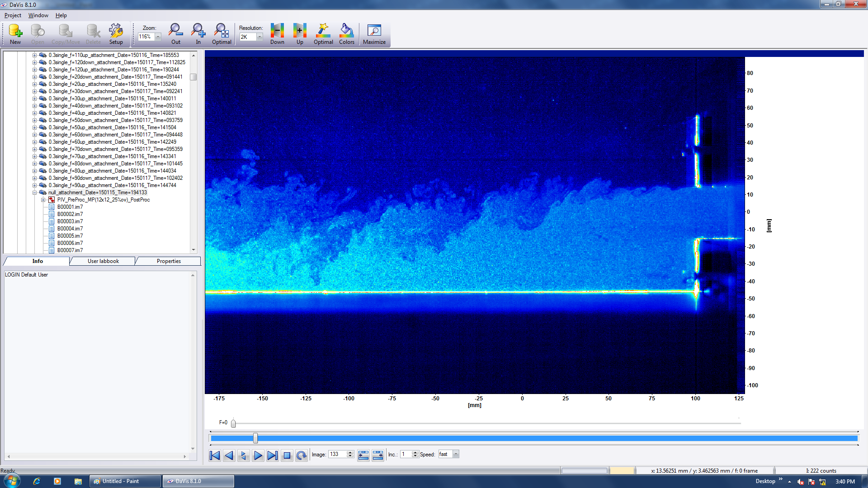
Task: Collapse the null_attachment tree node
Action: tap(34, 192)
